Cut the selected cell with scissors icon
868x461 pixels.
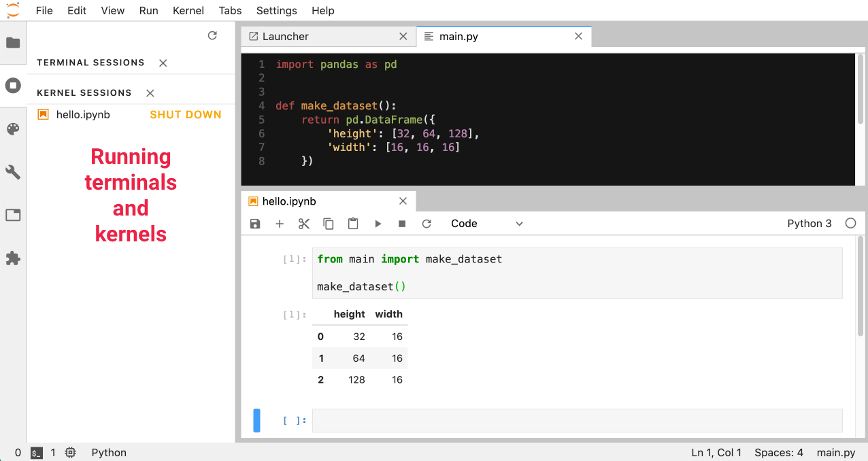click(x=304, y=224)
